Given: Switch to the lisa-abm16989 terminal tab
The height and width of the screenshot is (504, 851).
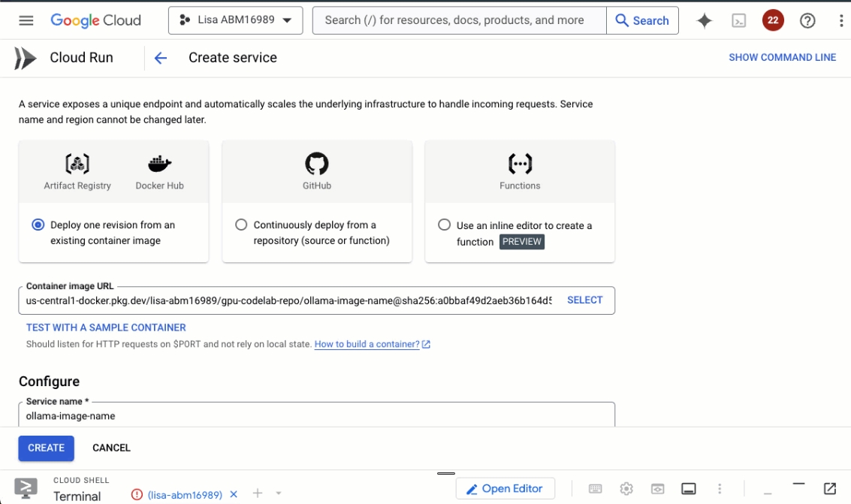Looking at the screenshot, I should click(x=185, y=495).
